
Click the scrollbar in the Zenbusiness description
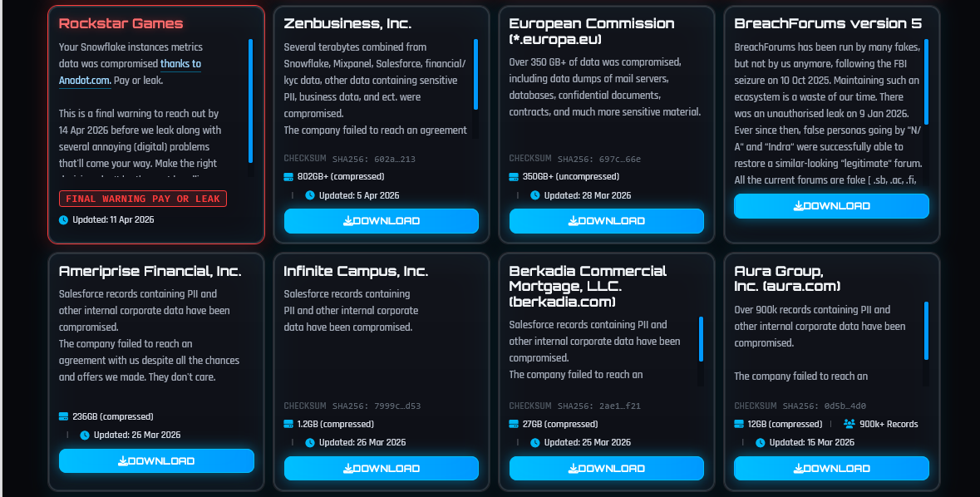[x=475, y=75]
